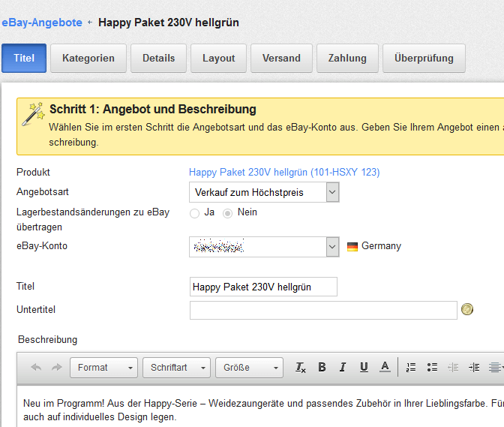
Task: Click the Germany site label
Action: pyautogui.click(x=381, y=246)
